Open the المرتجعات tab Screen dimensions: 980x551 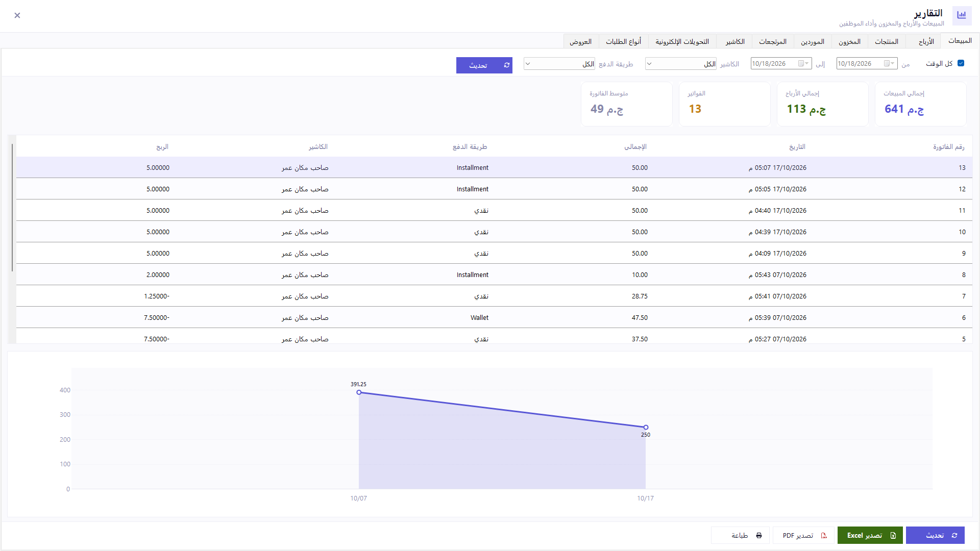coord(772,41)
